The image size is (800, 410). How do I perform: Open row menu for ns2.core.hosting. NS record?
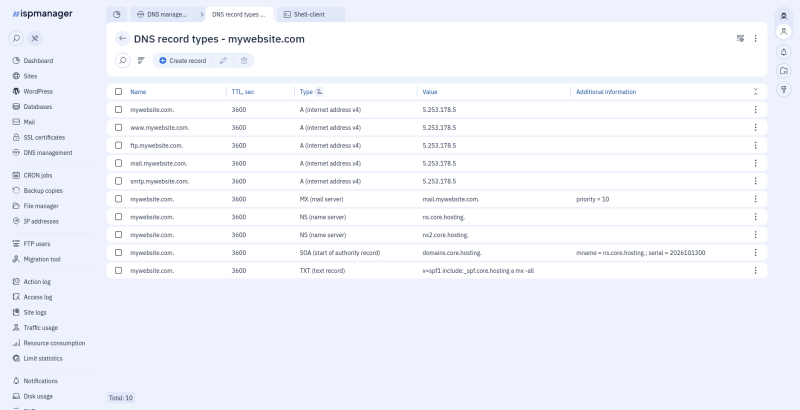[x=756, y=235]
